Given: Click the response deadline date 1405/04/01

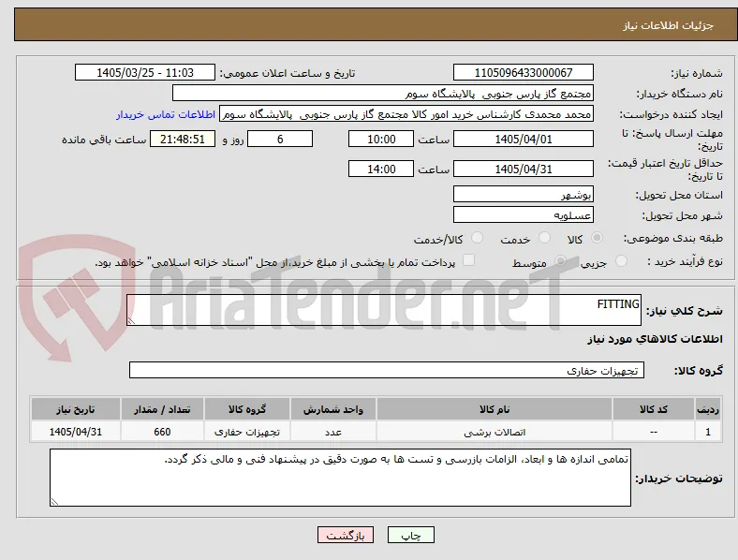Looking at the screenshot, I should point(523,139).
